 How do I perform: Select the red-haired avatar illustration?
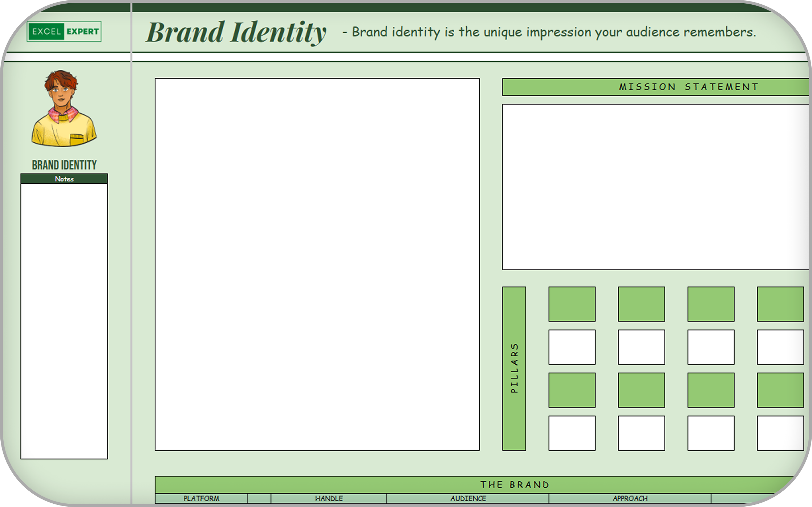pos(64,108)
